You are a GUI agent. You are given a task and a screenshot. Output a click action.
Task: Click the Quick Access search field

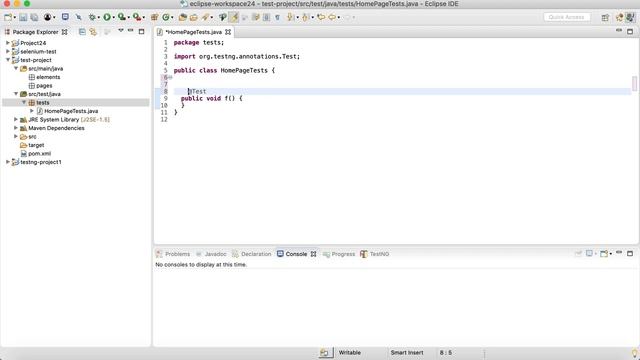pyautogui.click(x=567, y=17)
